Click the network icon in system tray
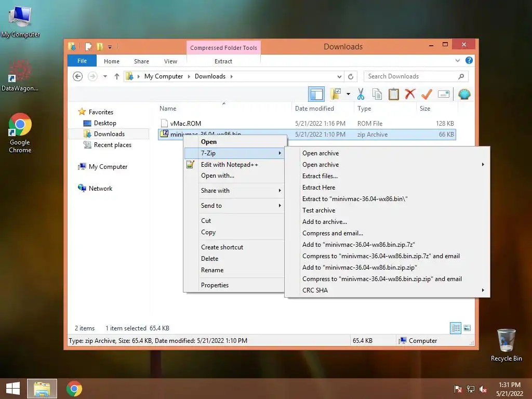Screen dimensions: 532x399 click(x=471, y=389)
